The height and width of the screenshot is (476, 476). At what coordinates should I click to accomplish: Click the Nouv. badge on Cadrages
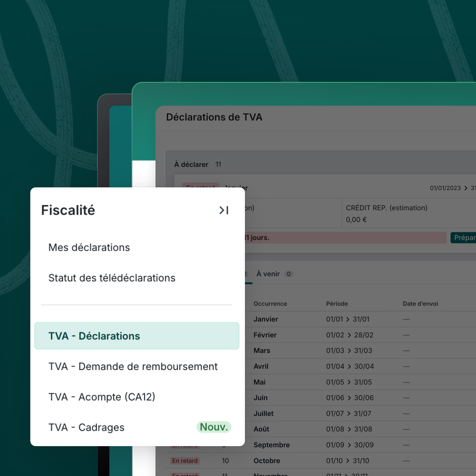tap(214, 427)
